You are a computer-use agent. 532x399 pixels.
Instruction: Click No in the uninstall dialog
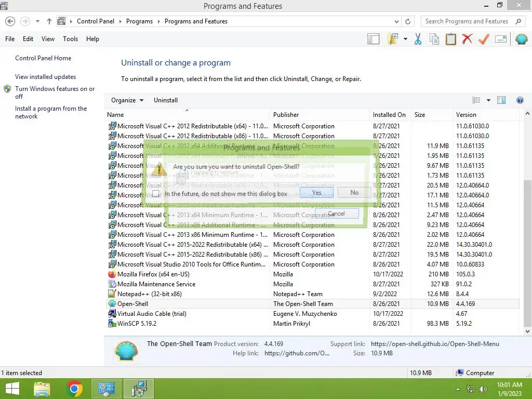pos(354,192)
